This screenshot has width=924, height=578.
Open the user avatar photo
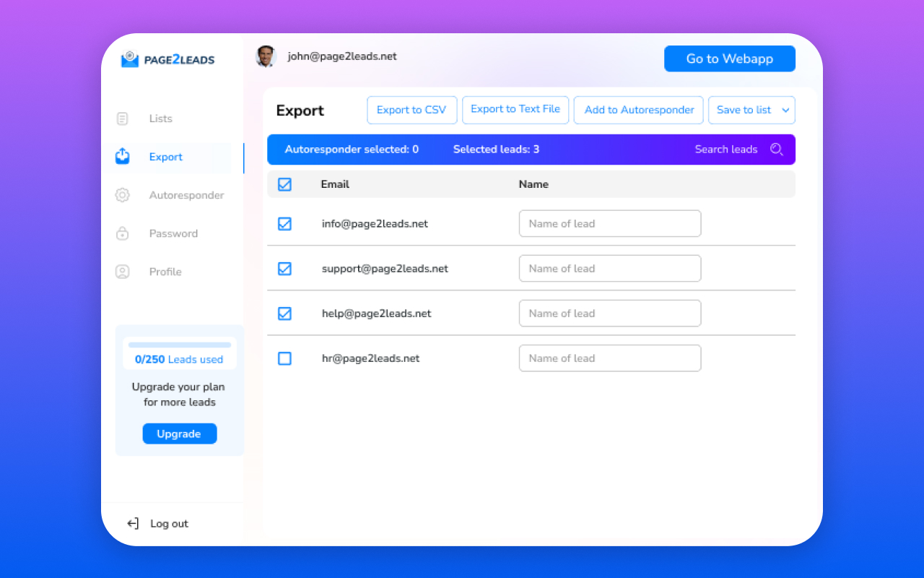[x=266, y=56]
